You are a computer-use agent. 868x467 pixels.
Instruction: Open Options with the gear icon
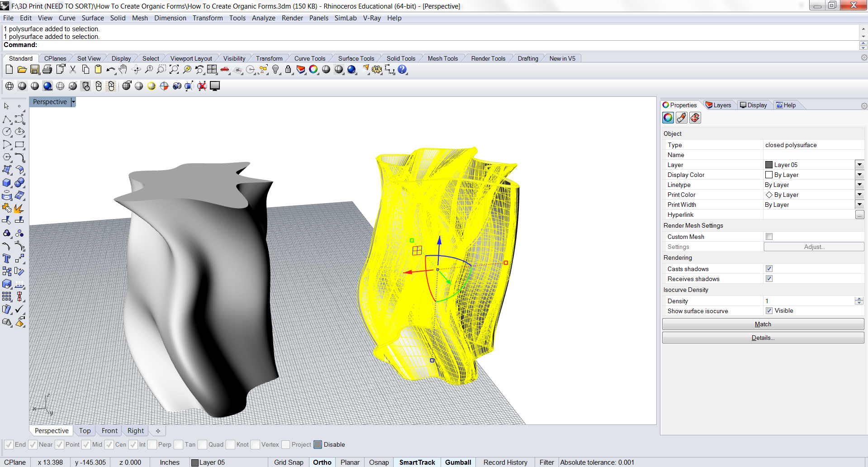coord(377,70)
